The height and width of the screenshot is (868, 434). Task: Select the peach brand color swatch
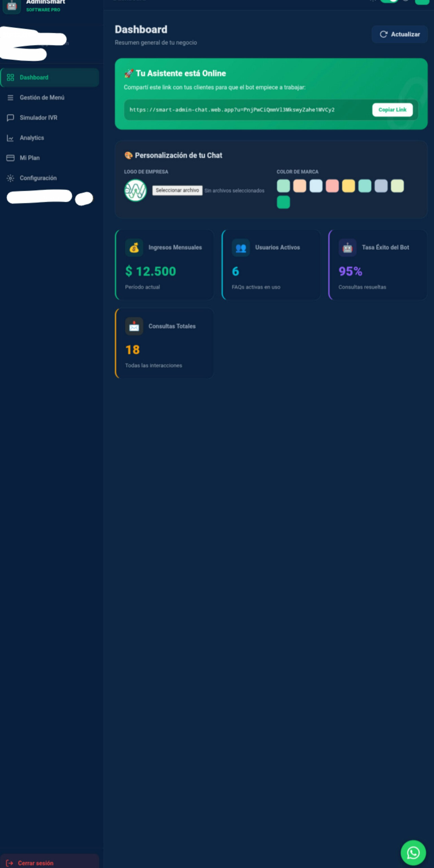point(299,186)
